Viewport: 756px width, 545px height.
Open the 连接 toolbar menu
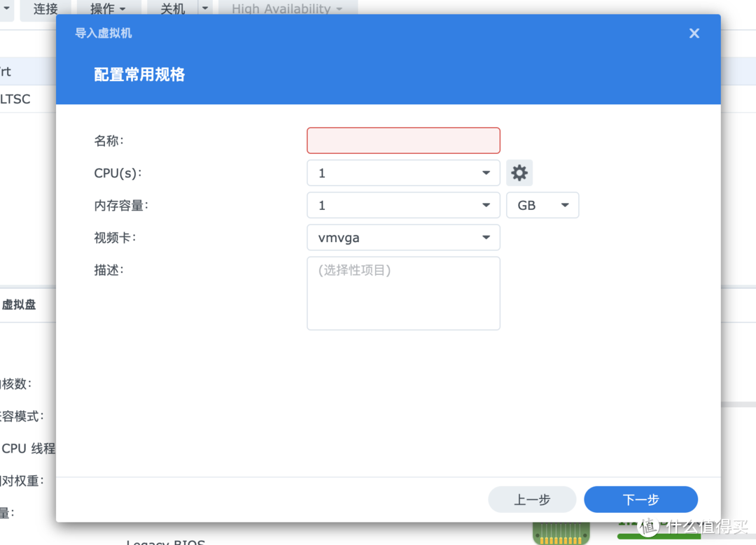(x=45, y=9)
